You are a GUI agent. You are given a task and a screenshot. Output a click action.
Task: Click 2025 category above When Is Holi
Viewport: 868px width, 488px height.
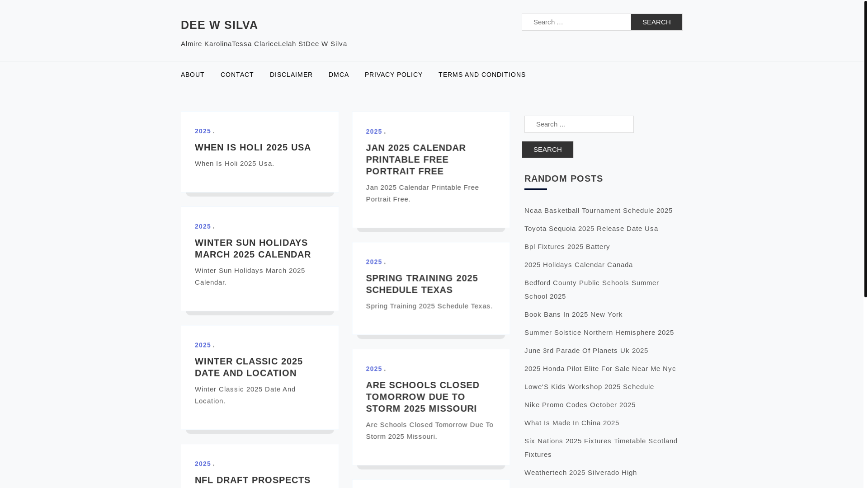[x=203, y=131]
